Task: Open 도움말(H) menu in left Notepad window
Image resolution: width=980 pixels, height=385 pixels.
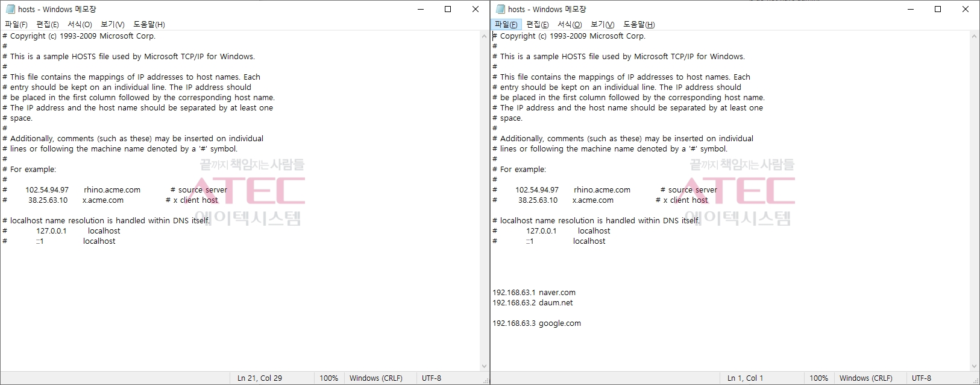Action: click(149, 24)
